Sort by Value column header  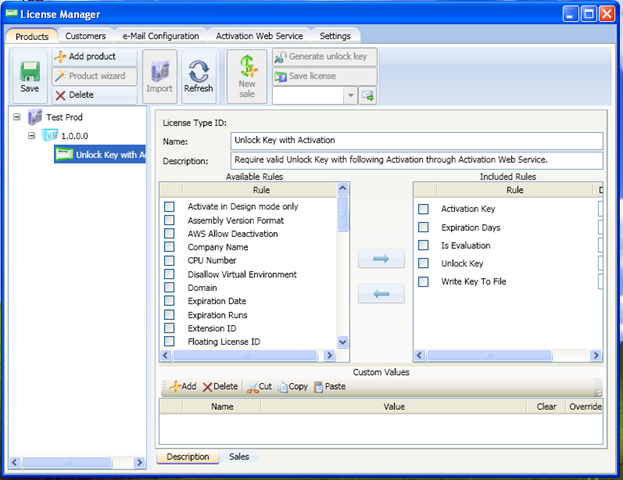pos(394,406)
